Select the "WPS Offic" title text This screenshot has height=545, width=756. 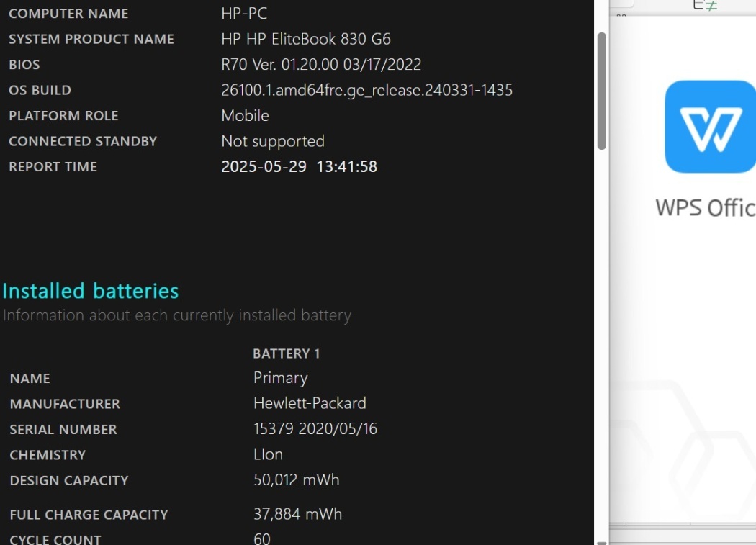coord(706,208)
